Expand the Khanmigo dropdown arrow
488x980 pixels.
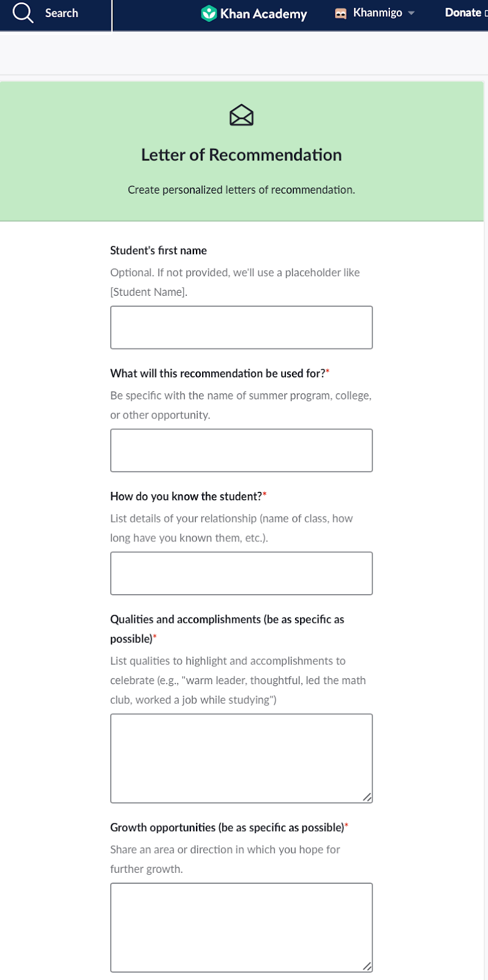tap(411, 13)
